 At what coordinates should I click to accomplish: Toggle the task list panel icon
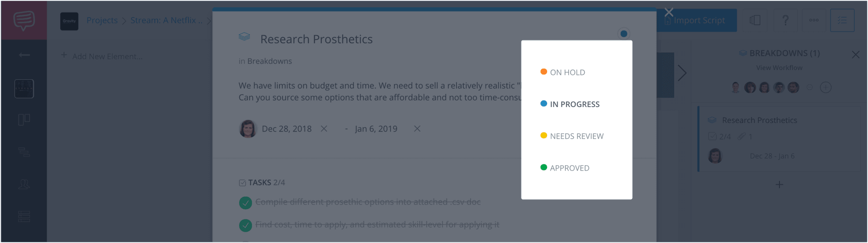(x=842, y=20)
